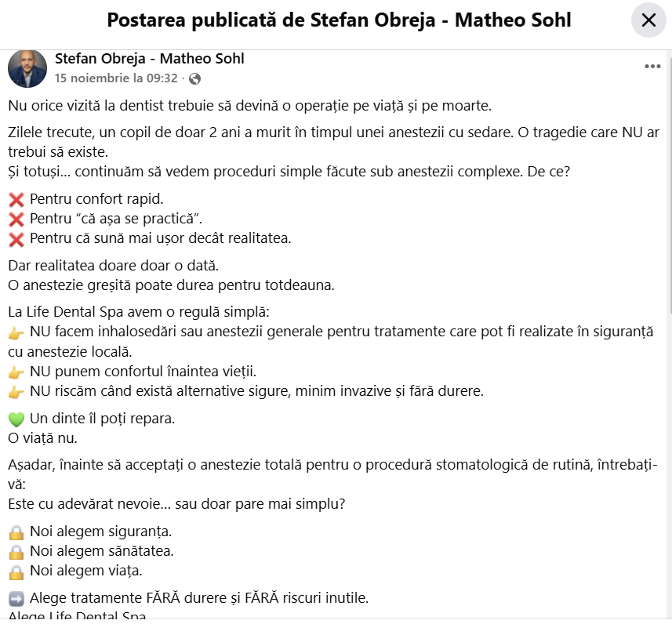Click the pointing hand beside "NU punem confortul"
The height and width of the screenshot is (624, 672).
[x=16, y=372]
